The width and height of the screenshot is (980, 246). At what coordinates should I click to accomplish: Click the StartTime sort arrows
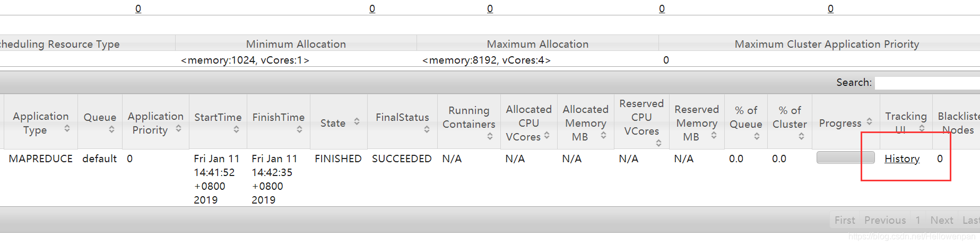coord(236,129)
